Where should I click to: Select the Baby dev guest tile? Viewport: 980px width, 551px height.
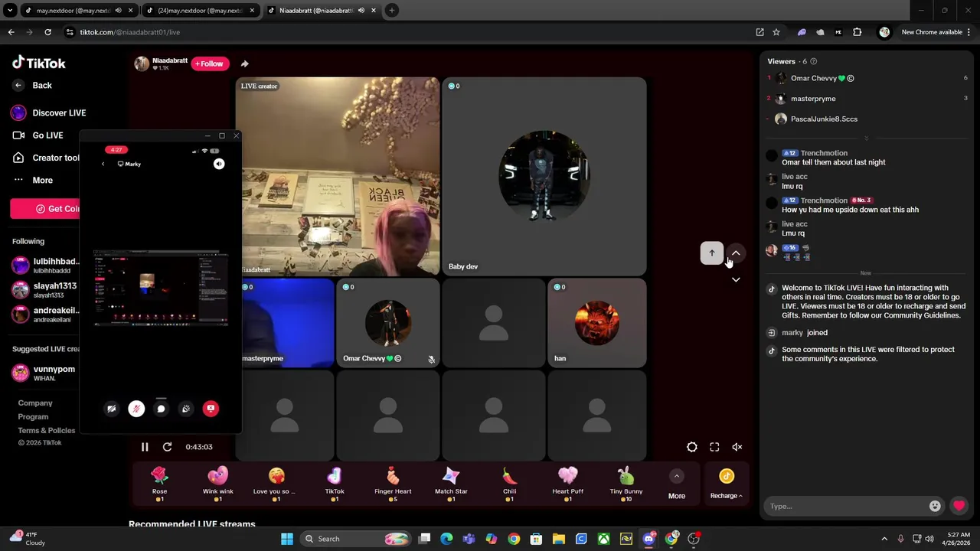point(544,176)
